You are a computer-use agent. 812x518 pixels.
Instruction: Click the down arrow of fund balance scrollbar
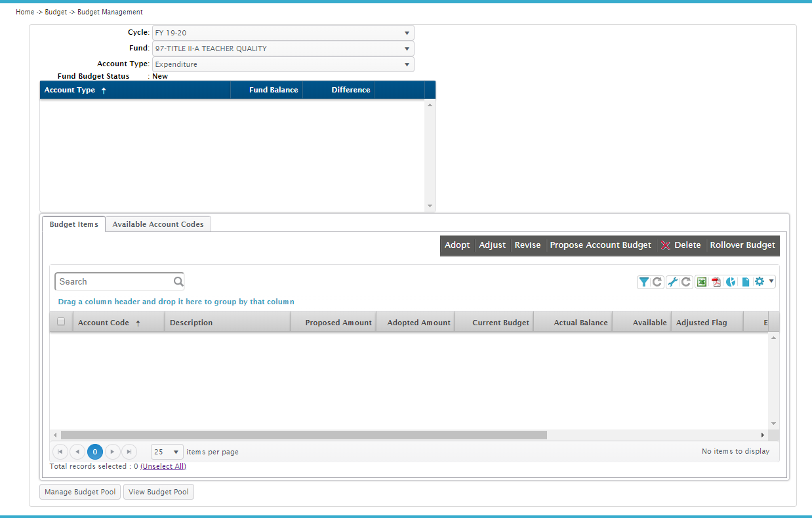430,206
